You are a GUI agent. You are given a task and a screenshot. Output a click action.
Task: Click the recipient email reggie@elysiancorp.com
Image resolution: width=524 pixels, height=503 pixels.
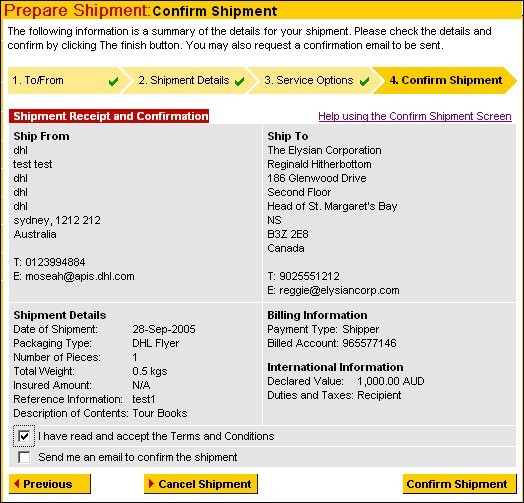(x=339, y=290)
